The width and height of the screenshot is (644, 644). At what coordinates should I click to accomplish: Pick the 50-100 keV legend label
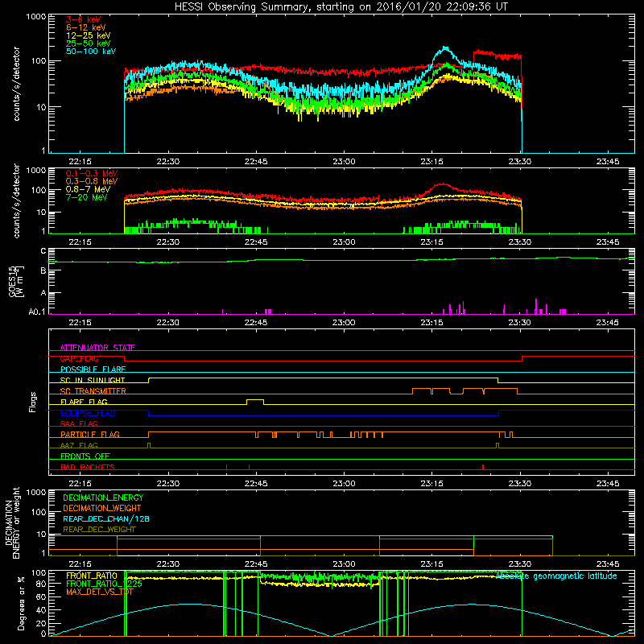(90, 52)
